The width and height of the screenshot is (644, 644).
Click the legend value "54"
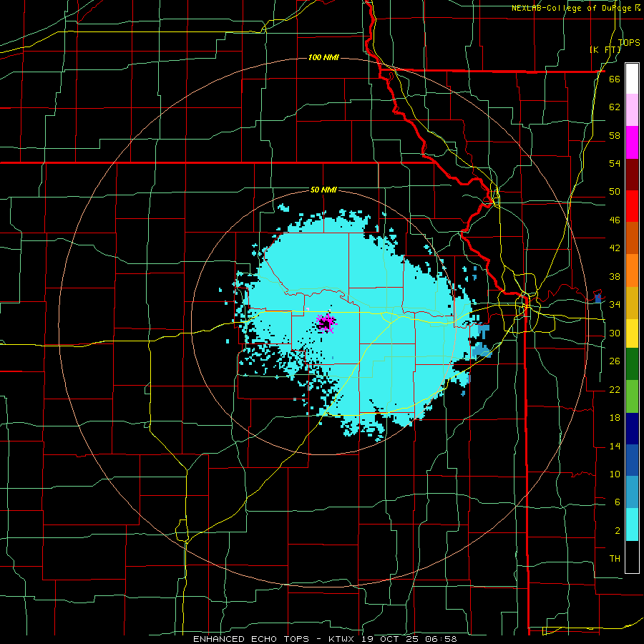coord(615,163)
